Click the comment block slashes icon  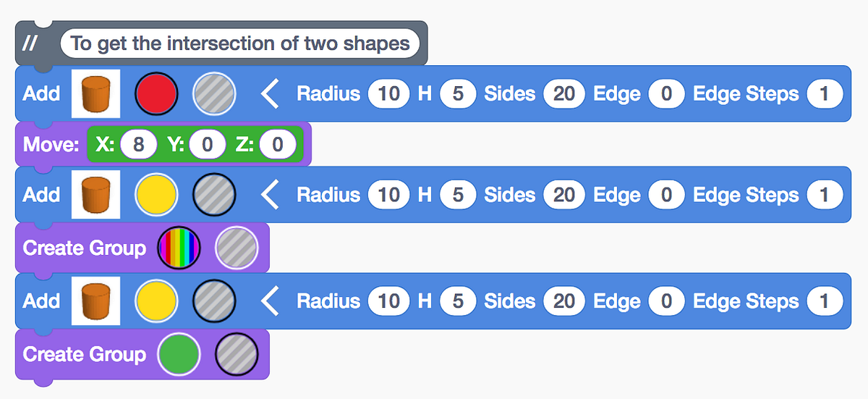tap(30, 43)
